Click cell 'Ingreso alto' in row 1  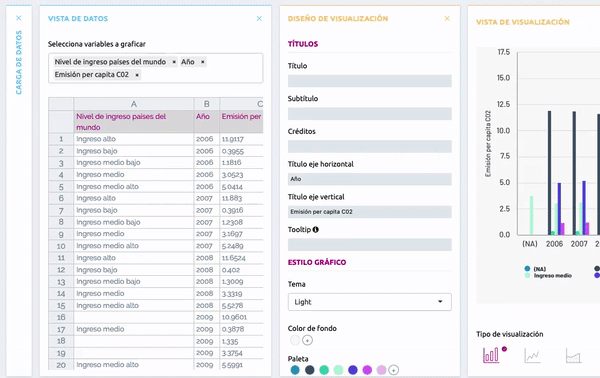(134, 139)
